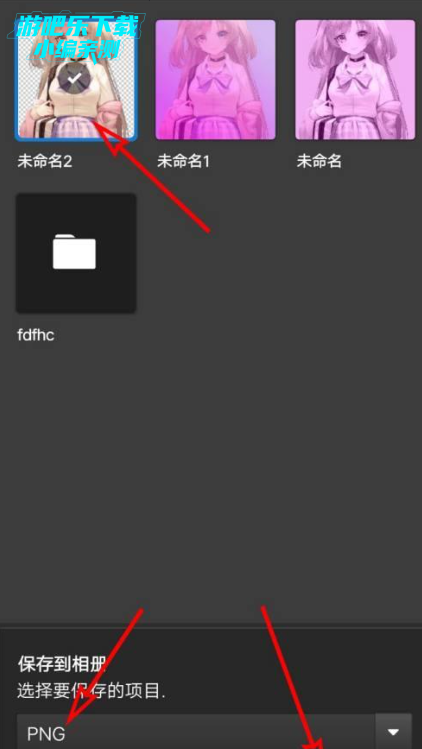The image size is (422, 749).
Task: Click the 游吧乐下载 watermark text
Action: [x=76, y=29]
